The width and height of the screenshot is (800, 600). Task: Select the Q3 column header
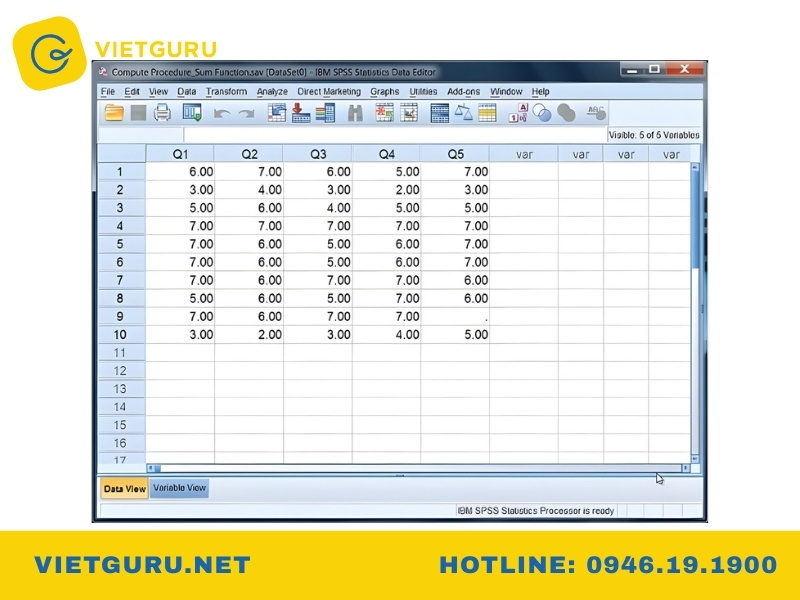[318, 154]
